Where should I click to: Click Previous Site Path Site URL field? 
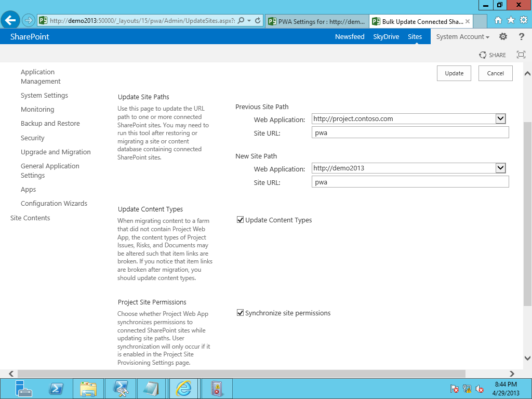pyautogui.click(x=410, y=132)
